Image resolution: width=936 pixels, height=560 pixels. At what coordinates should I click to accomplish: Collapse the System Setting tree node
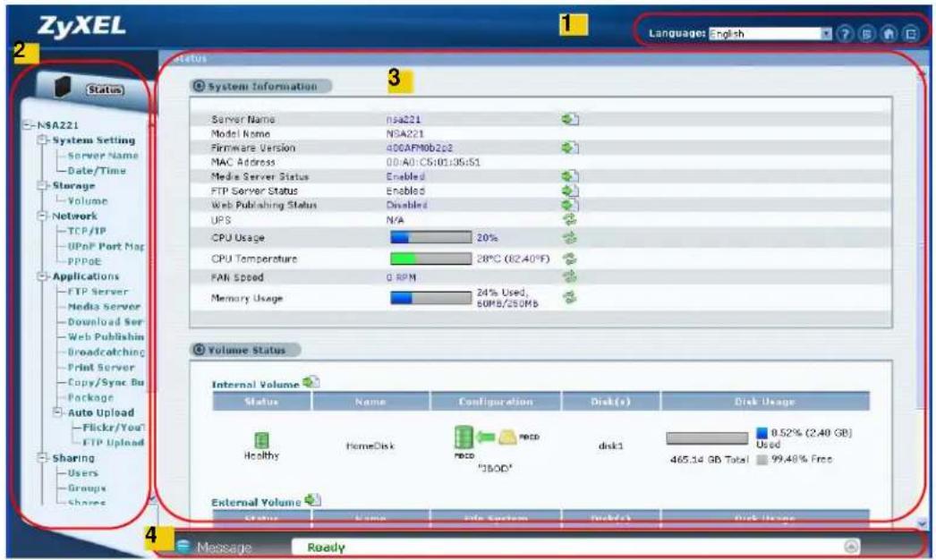42,140
